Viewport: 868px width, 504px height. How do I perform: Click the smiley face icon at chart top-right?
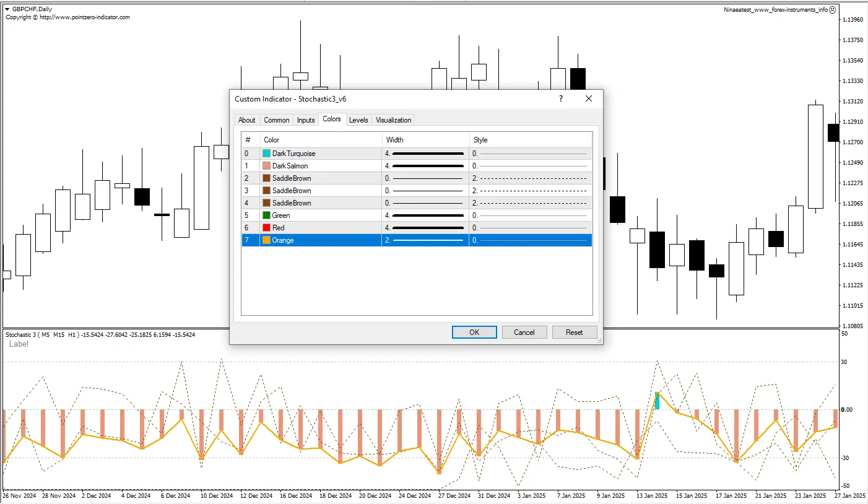tap(833, 10)
